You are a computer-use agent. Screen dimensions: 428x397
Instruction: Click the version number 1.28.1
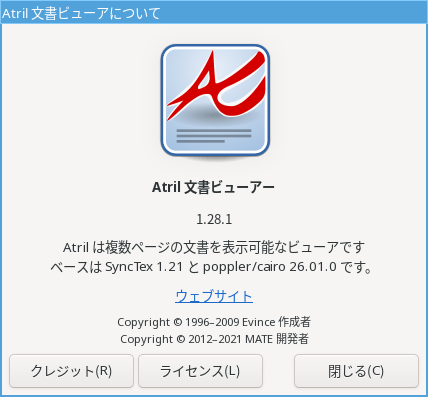click(214, 219)
